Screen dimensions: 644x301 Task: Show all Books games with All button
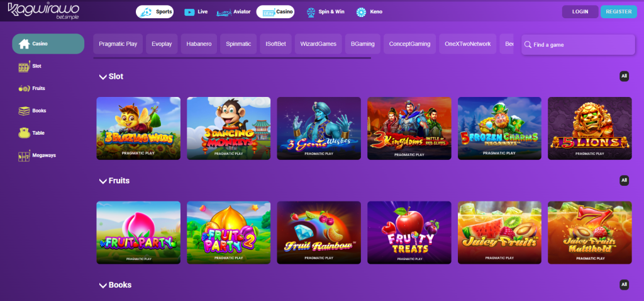point(625,285)
